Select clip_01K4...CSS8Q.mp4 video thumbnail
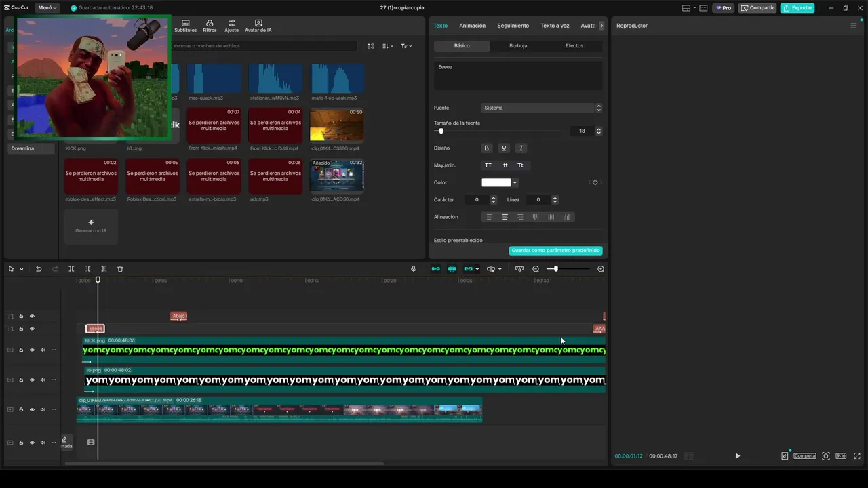This screenshot has height=488, width=868. point(337,125)
